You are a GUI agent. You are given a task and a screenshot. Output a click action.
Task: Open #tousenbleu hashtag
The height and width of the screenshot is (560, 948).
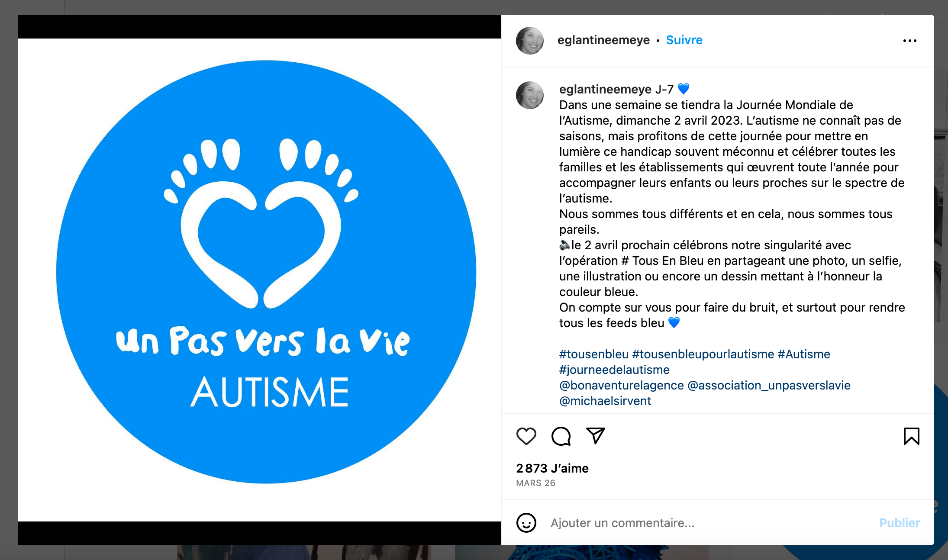pyautogui.click(x=593, y=354)
